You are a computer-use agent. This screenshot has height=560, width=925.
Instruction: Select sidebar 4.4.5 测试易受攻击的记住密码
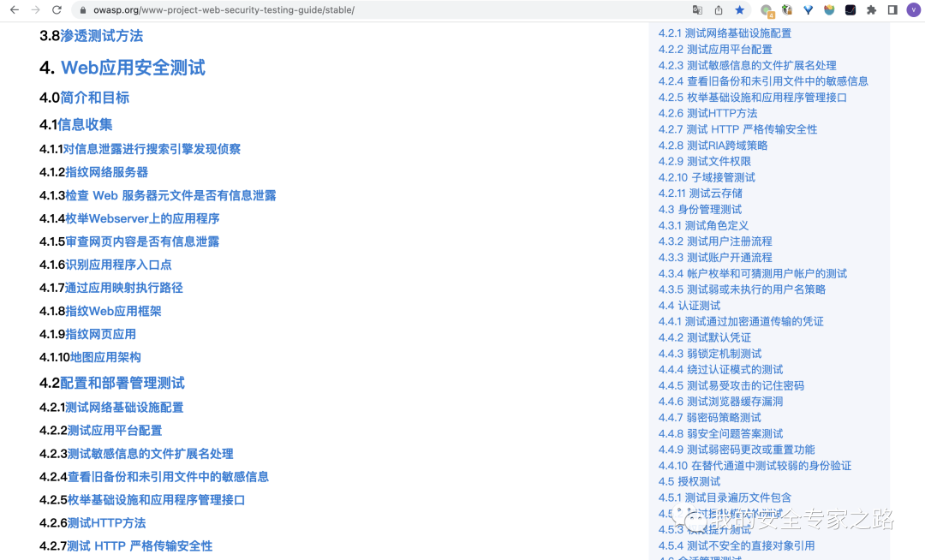pyautogui.click(x=731, y=385)
